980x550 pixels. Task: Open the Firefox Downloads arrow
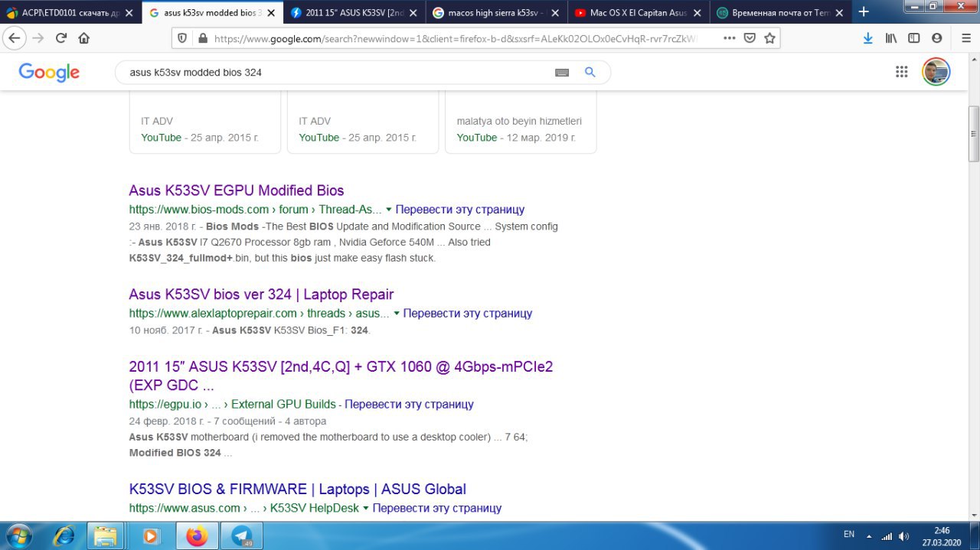point(867,38)
